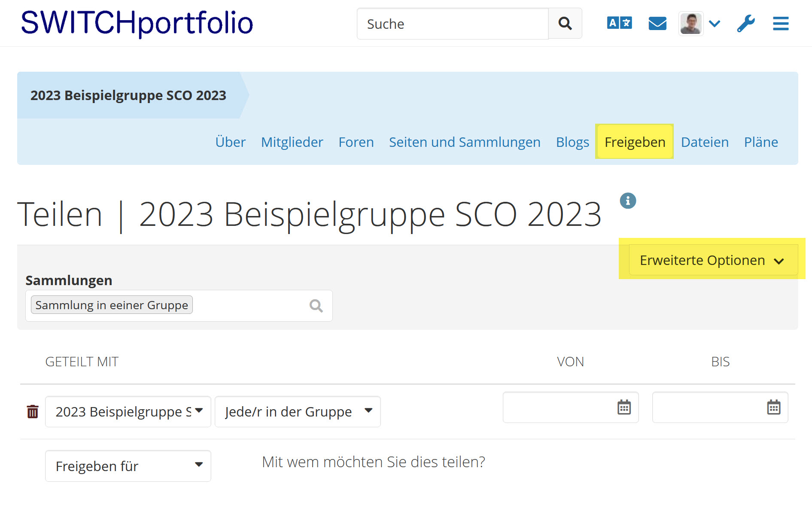Click the SWITCHportfolio logo link
The image size is (812, 511).
click(x=137, y=23)
